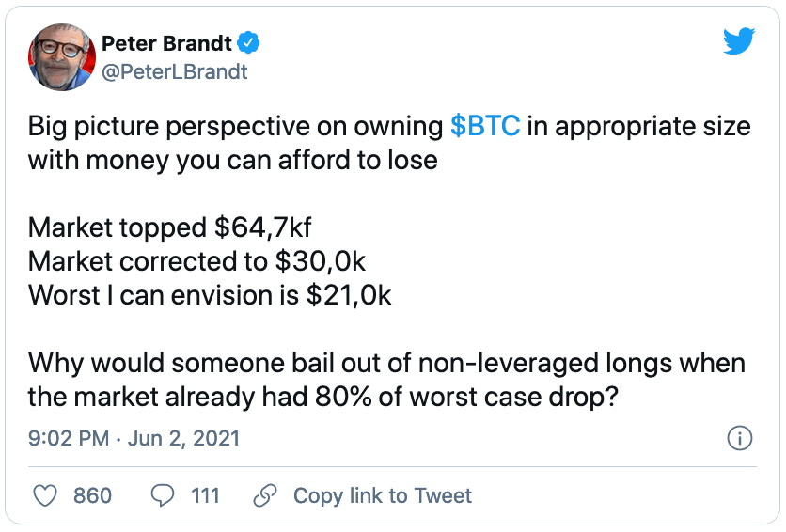Open Peter Brandt's profile picture
The height and width of the screenshot is (532, 786).
point(62,57)
